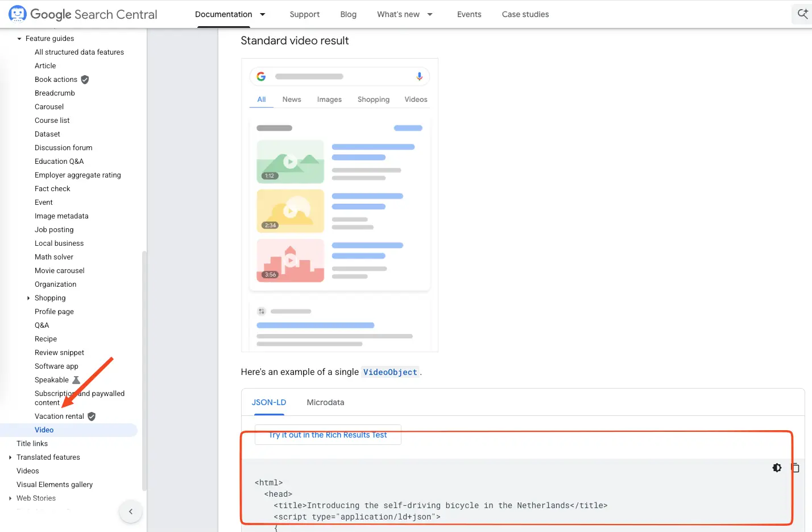
Task: Open the Employer aggregate rating guide
Action: tap(78, 175)
